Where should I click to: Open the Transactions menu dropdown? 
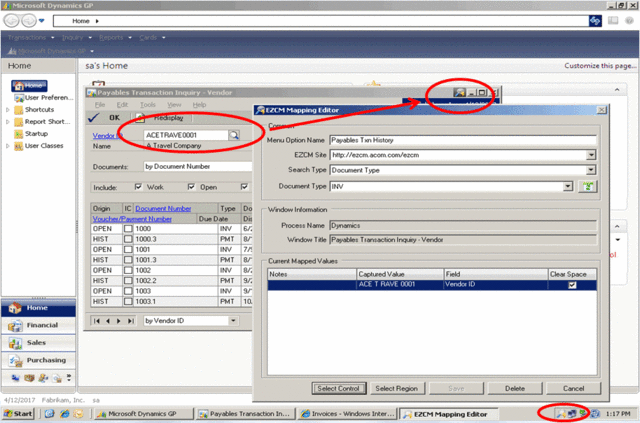point(31,38)
